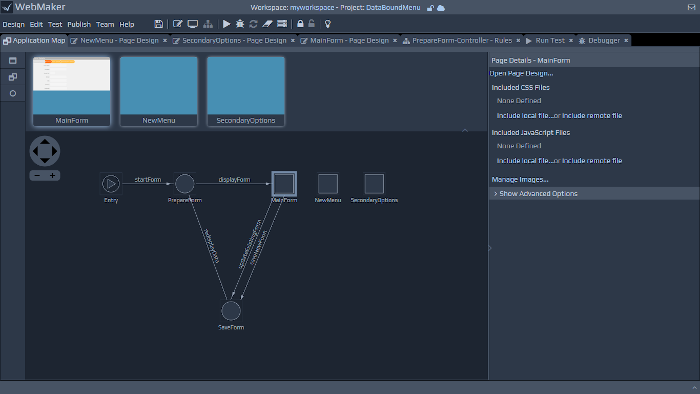Click the map pan navigation control

coord(45,151)
